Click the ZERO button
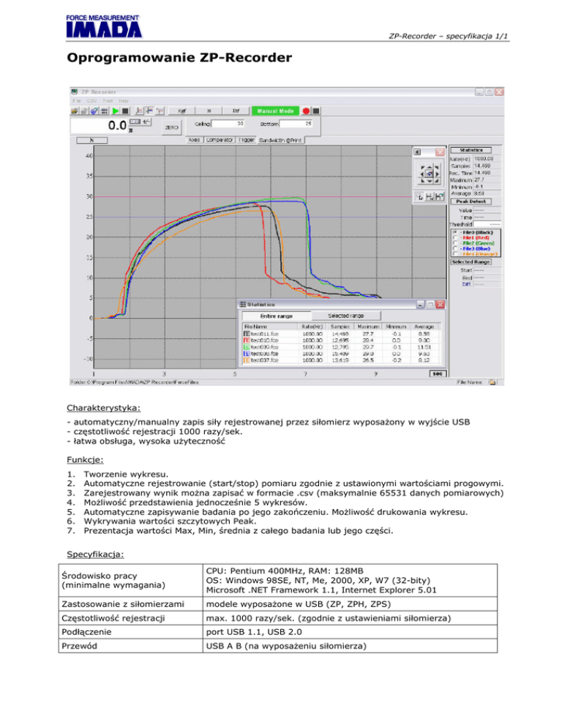The height and width of the screenshot is (728, 562). coord(171,127)
